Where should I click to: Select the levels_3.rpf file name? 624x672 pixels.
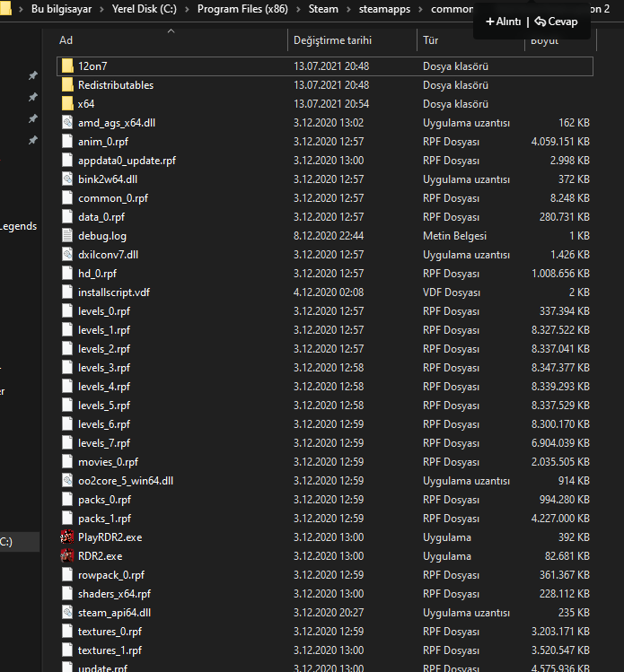pos(104,368)
